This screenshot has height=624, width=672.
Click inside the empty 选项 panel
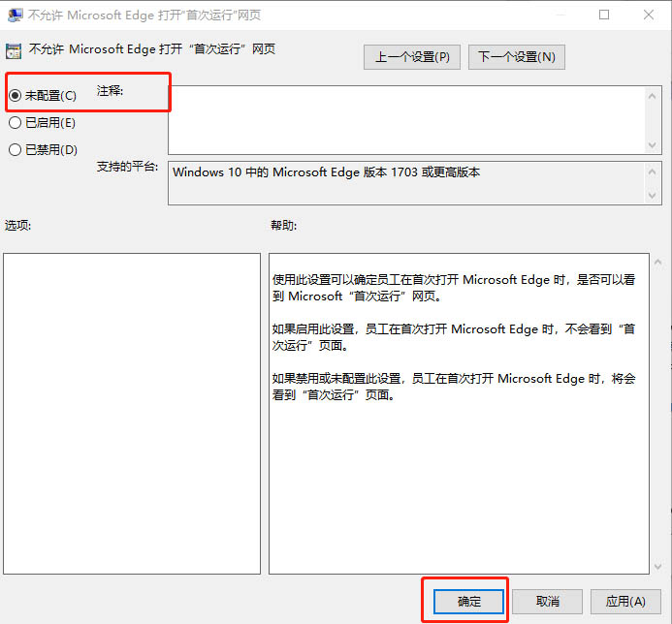pyautogui.click(x=132, y=412)
